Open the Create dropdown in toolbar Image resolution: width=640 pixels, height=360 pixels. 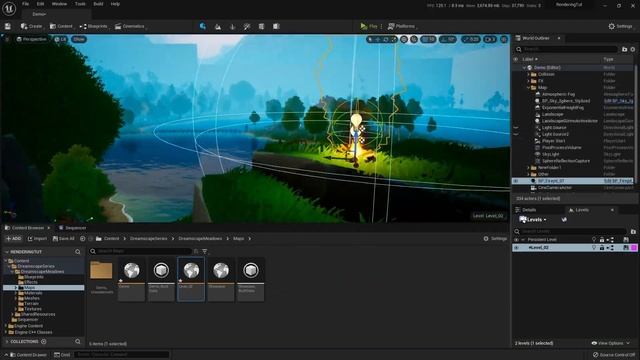pos(31,26)
